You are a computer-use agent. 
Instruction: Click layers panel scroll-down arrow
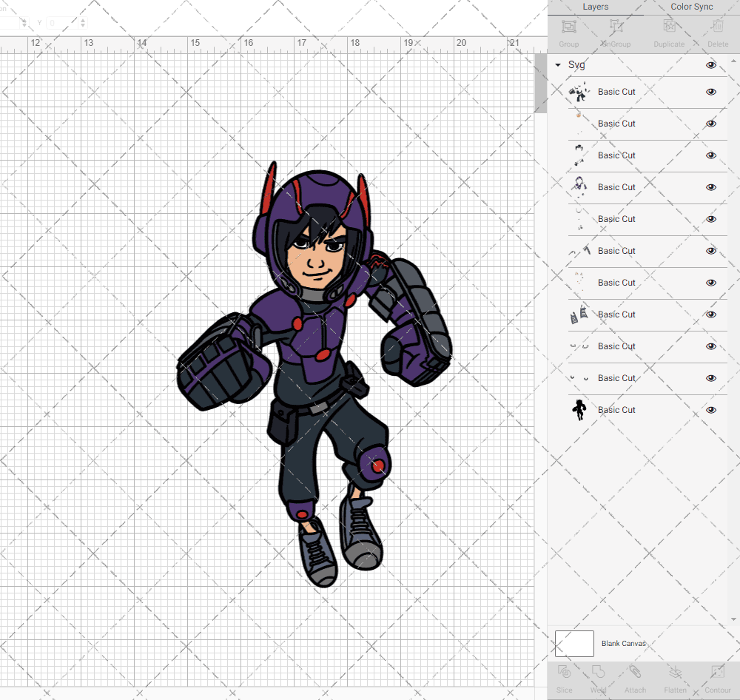(733, 619)
